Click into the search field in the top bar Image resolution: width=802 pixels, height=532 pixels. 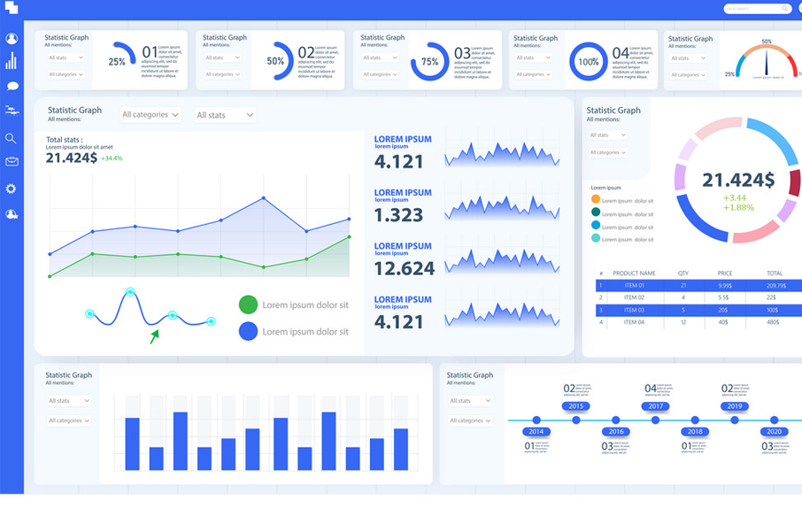point(757,9)
